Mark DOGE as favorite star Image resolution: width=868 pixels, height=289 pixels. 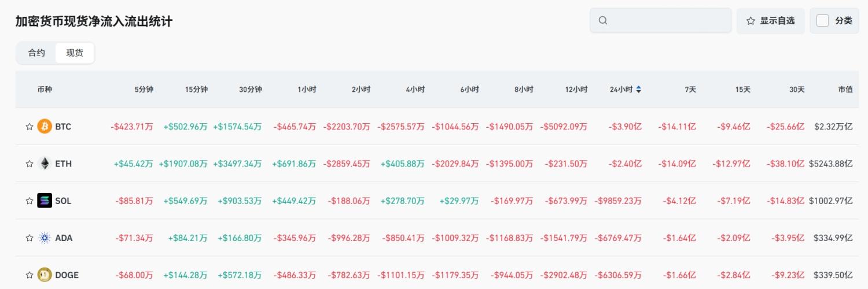30,275
